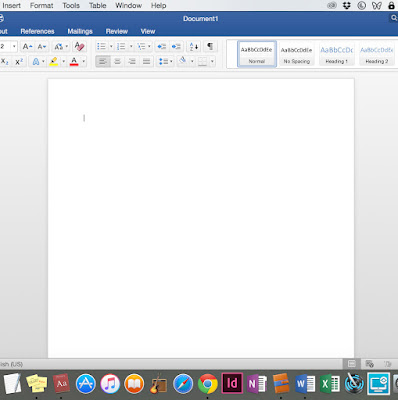Switch to web layout view in status bar
This screenshot has width=398, height=400.
point(369,364)
